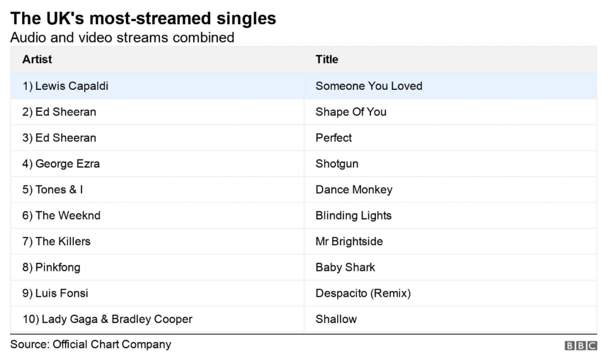
Task: Click the Source: Official Chart Company text
Action: (x=91, y=344)
